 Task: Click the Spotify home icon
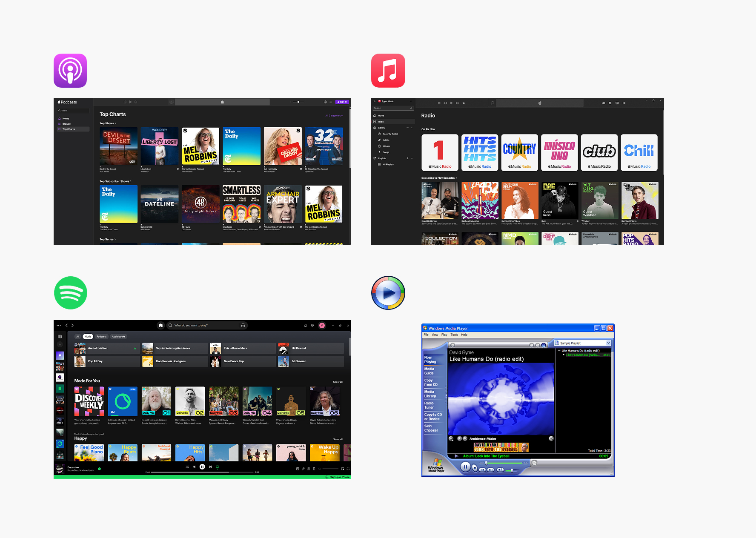point(160,326)
